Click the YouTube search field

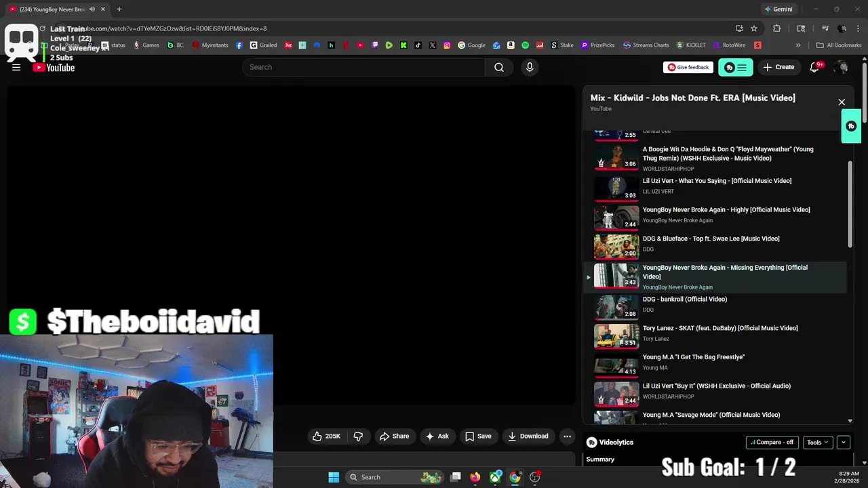click(363, 67)
